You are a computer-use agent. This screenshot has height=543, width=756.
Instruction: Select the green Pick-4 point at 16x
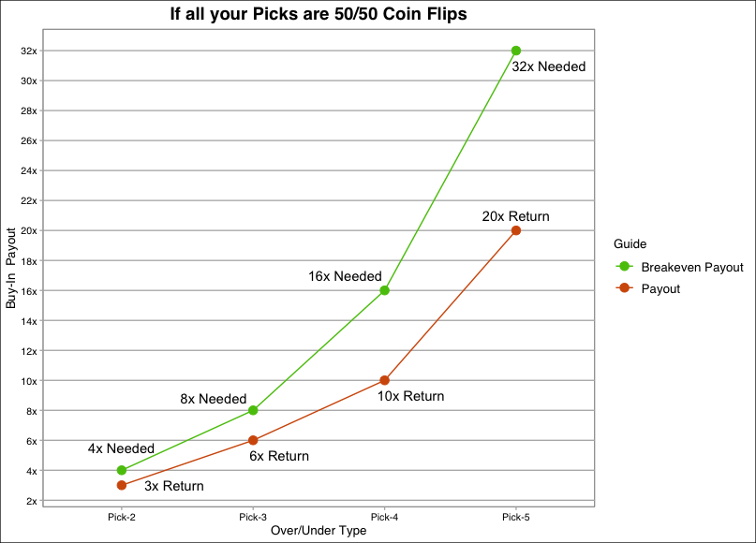point(384,290)
